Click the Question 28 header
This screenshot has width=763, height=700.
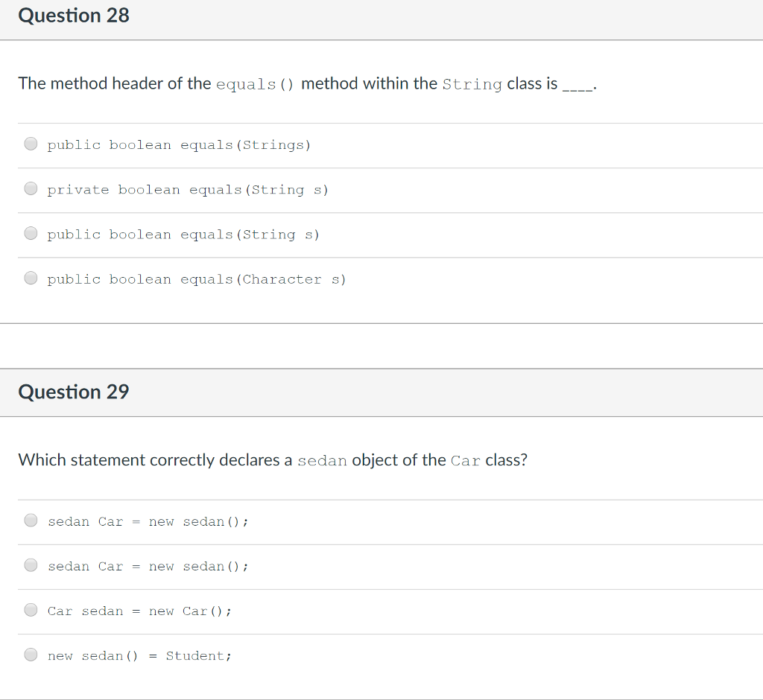[x=73, y=15]
